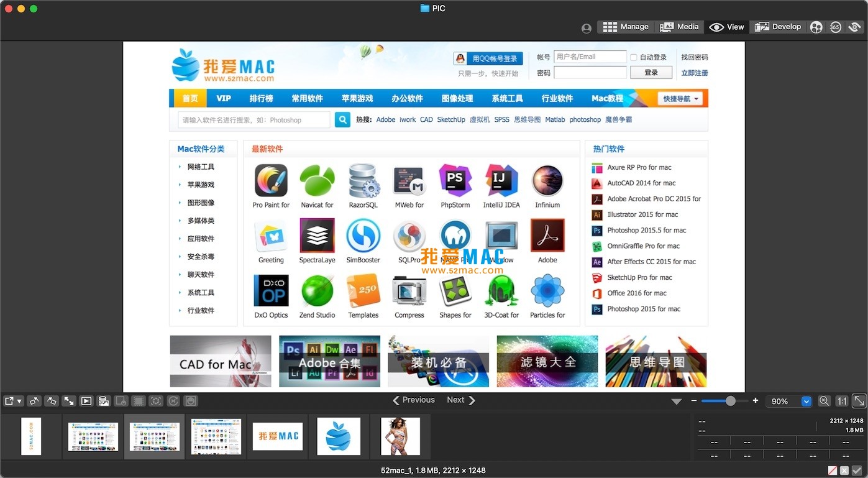Screen dimensions: 868x478
Task: Toggle the zoom lock magnifier icon
Action: (x=824, y=401)
